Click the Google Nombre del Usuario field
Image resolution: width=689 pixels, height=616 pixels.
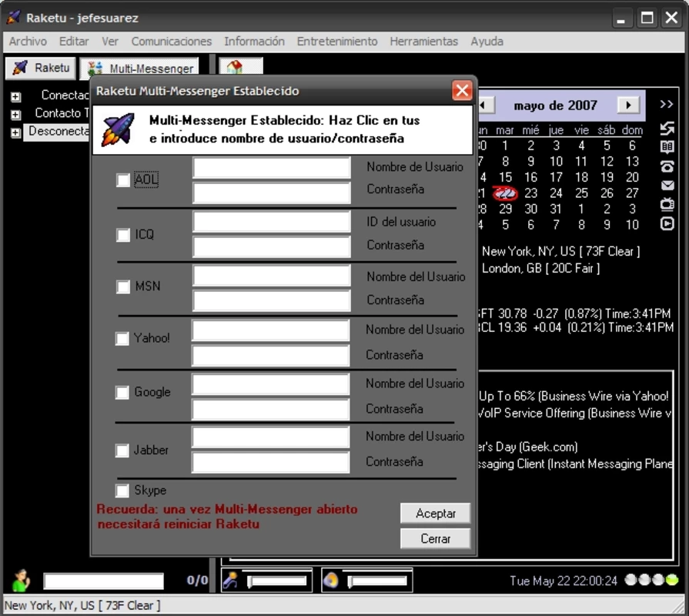[271, 384]
